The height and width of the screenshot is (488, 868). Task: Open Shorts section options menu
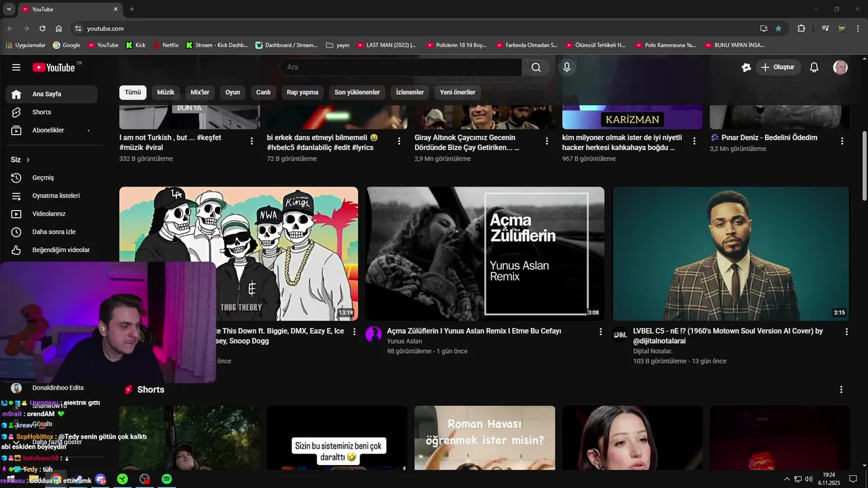(x=841, y=390)
